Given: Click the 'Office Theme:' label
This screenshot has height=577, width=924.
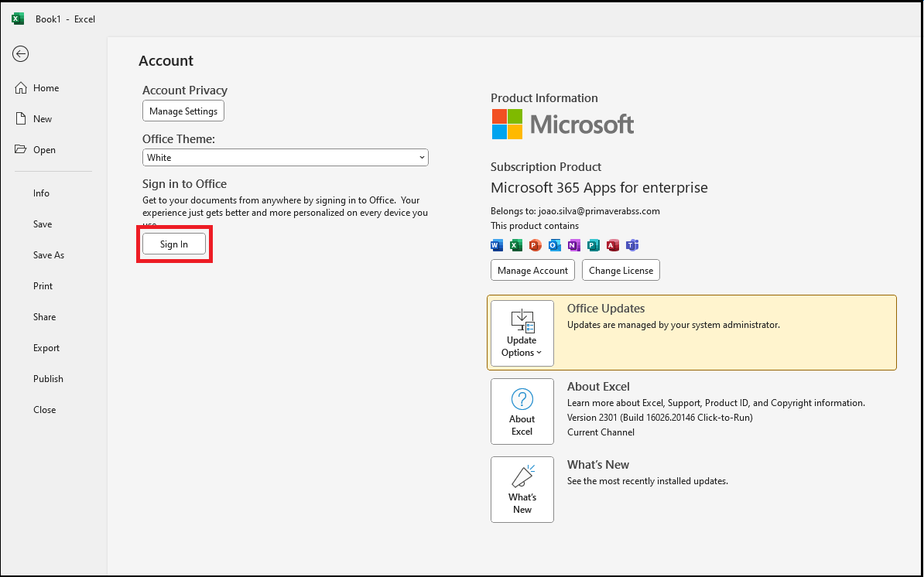Looking at the screenshot, I should pos(179,139).
